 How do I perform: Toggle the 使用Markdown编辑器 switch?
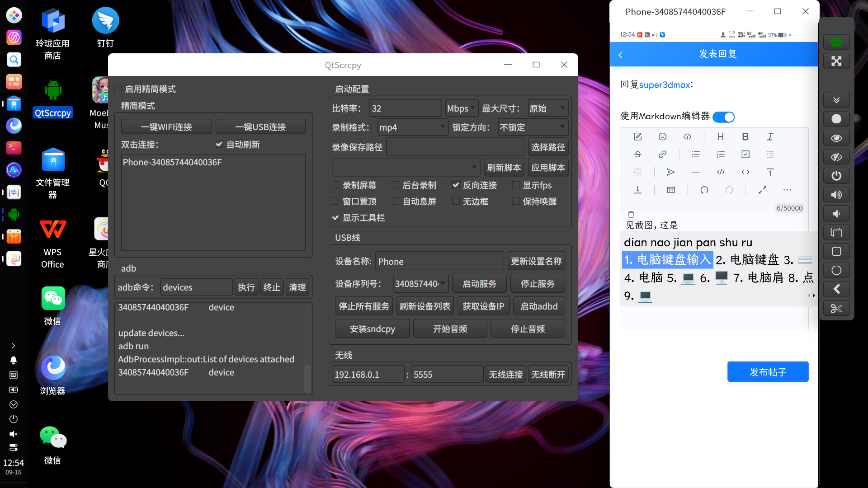723,117
